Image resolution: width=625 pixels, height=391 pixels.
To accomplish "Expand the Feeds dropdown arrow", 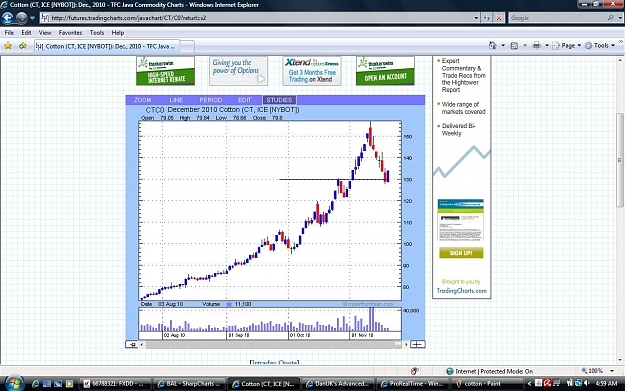I will coord(525,45).
